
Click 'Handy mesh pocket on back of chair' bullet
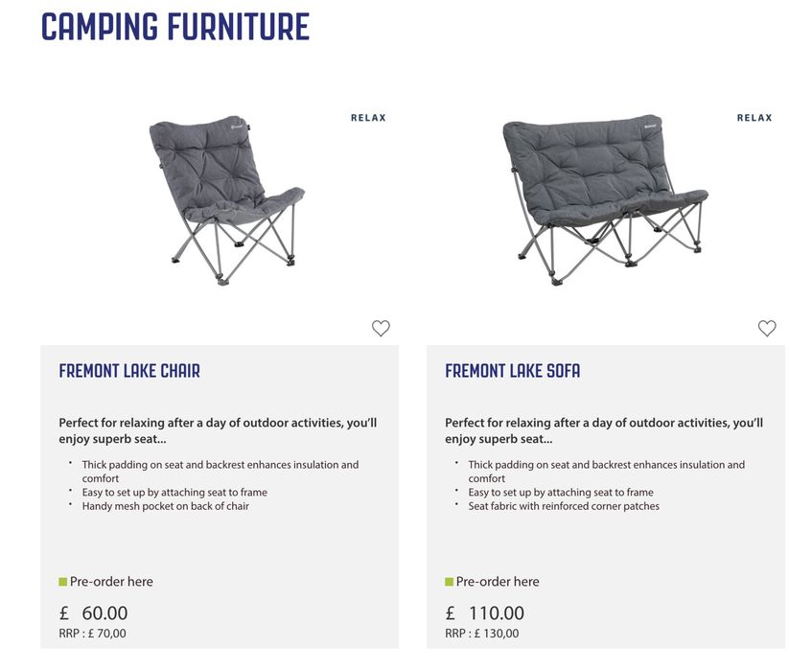point(165,506)
